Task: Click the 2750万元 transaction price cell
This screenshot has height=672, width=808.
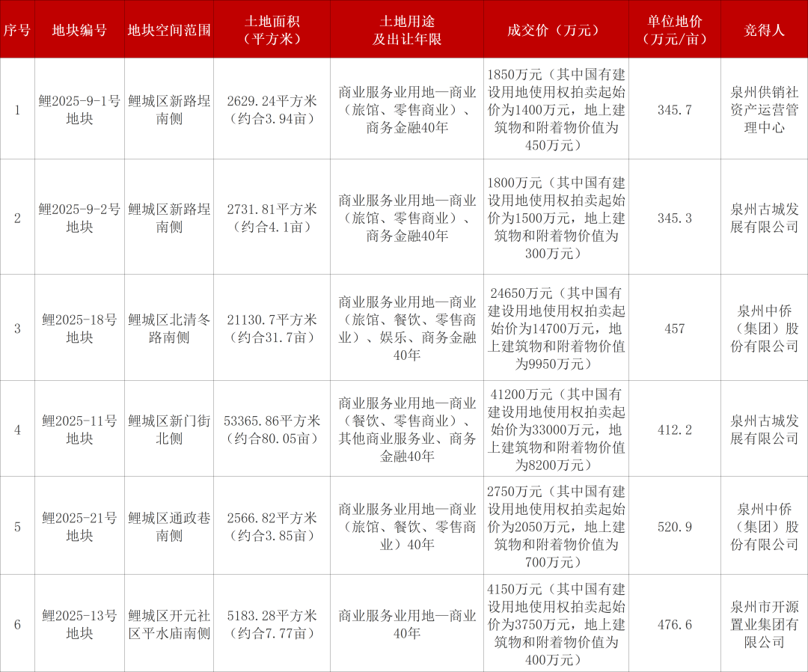Action: 556,525
